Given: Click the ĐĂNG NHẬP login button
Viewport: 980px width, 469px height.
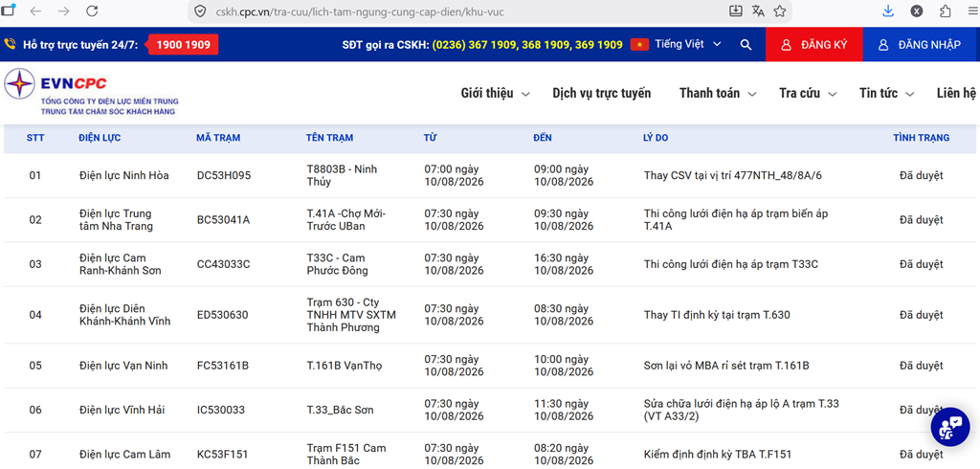Looking at the screenshot, I should (922, 45).
